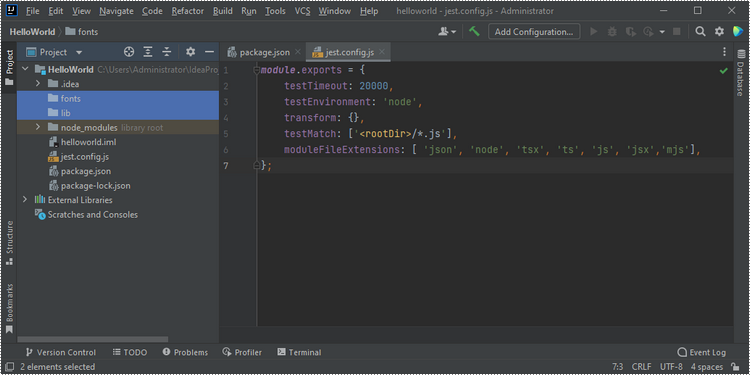Expand the .idea folder
Image resolution: width=750 pixels, height=375 pixels.
coord(38,84)
